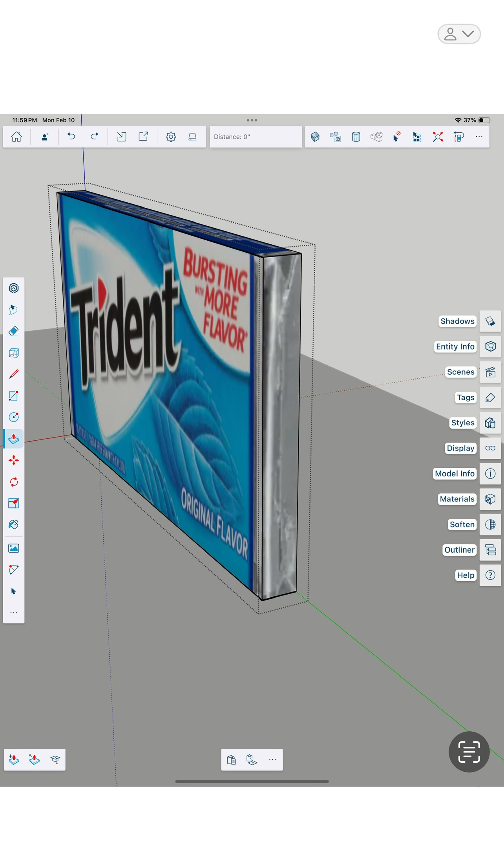Select the cylinder solid tool icon
This screenshot has height=844, width=504.
356,137
